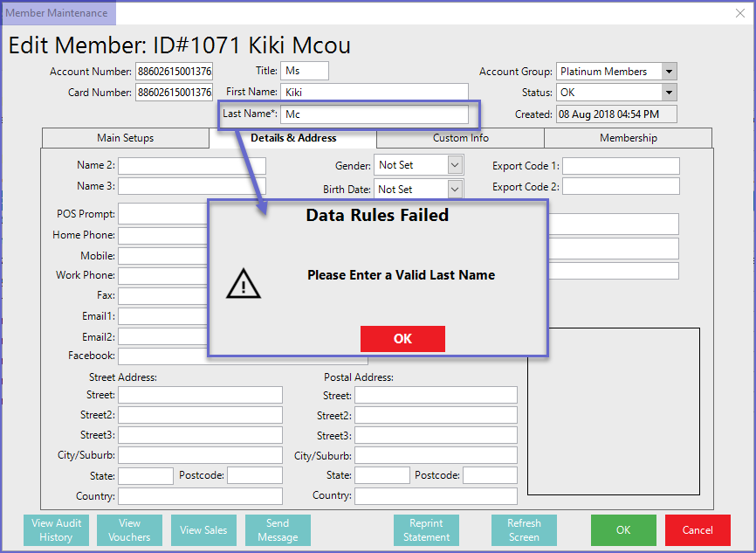Close the Member Maintenance window
Viewport: 756px width, 553px height.
click(x=740, y=13)
